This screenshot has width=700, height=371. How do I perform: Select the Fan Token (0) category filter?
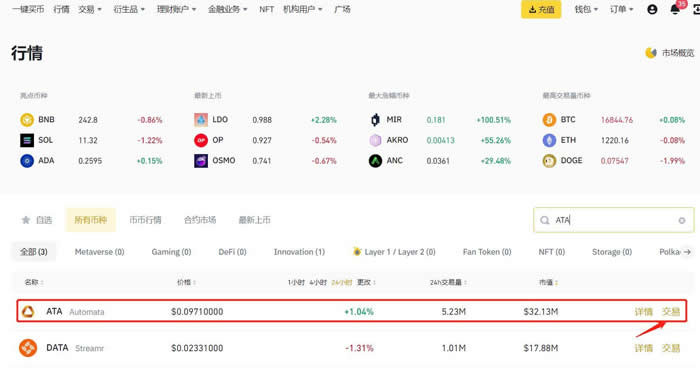(487, 252)
